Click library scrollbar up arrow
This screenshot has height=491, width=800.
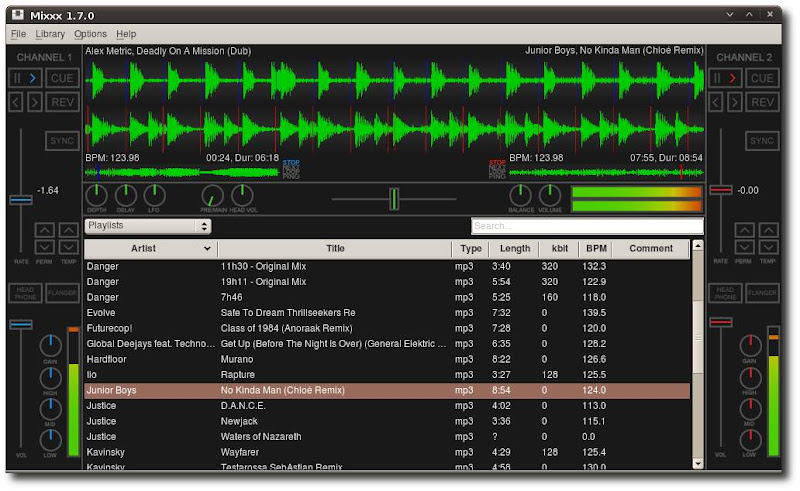pyautogui.click(x=697, y=246)
